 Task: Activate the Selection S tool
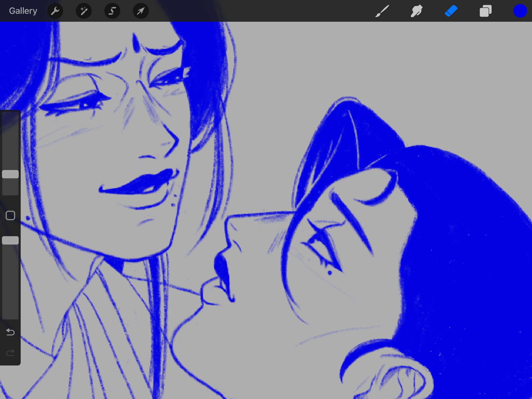pos(112,11)
